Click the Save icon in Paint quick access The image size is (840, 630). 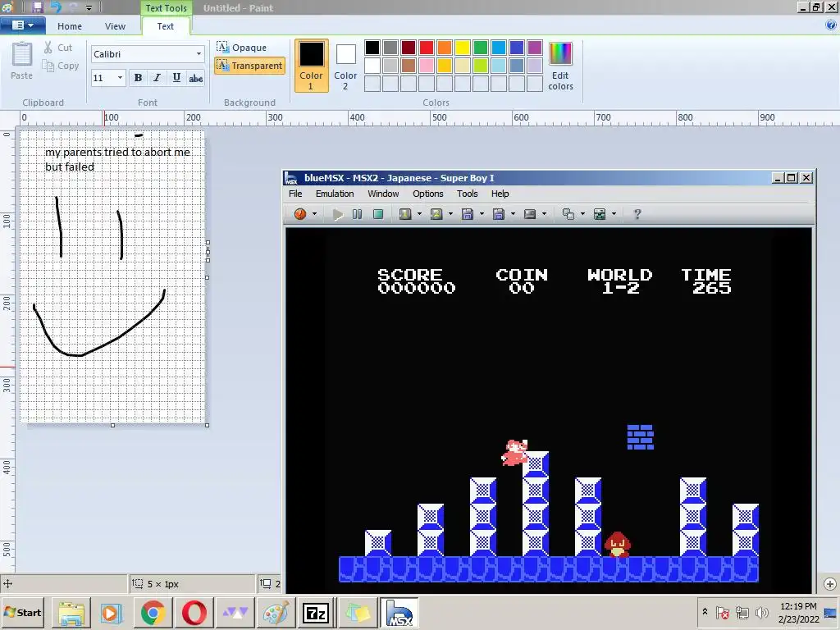[x=37, y=7]
